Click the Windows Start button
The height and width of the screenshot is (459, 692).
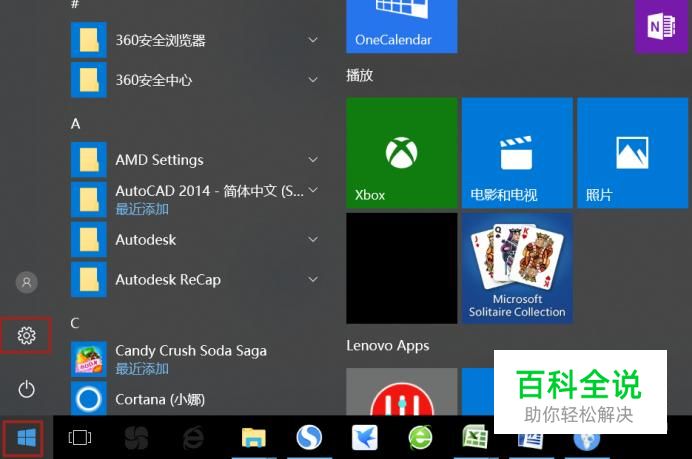coord(26,438)
